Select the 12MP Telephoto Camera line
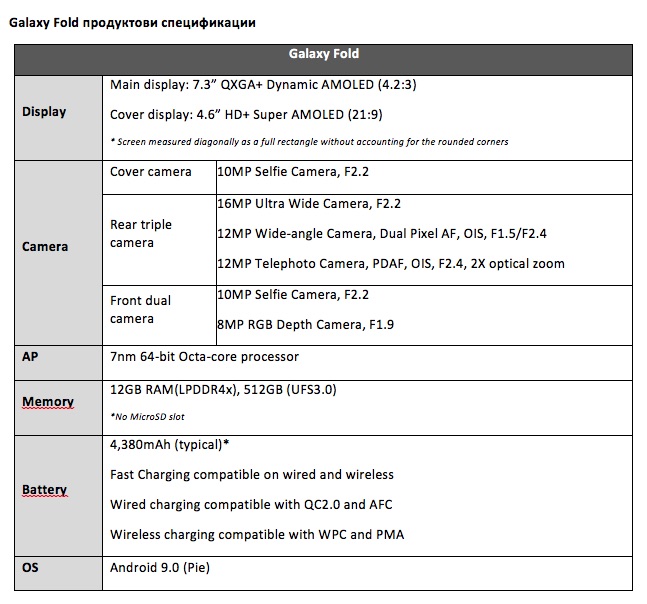The width and height of the screenshot is (647, 604). (391, 264)
